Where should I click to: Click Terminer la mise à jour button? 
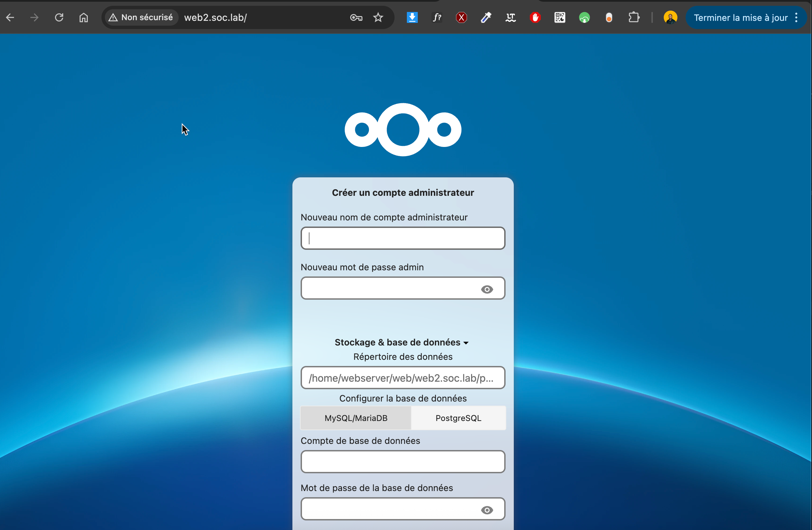[x=740, y=17]
